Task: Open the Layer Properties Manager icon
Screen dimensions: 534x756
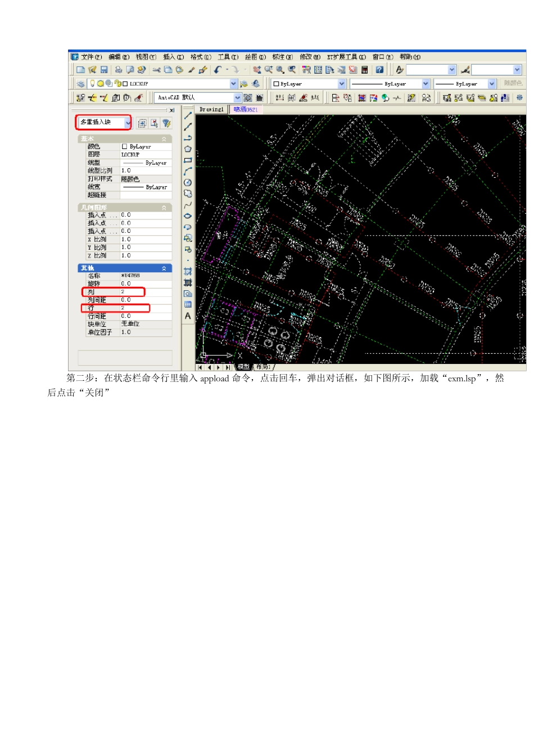Action: click(x=80, y=84)
